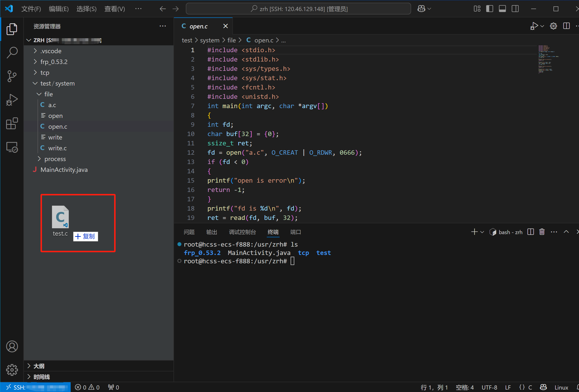
Task: Open Source Control view
Action: tap(12, 76)
